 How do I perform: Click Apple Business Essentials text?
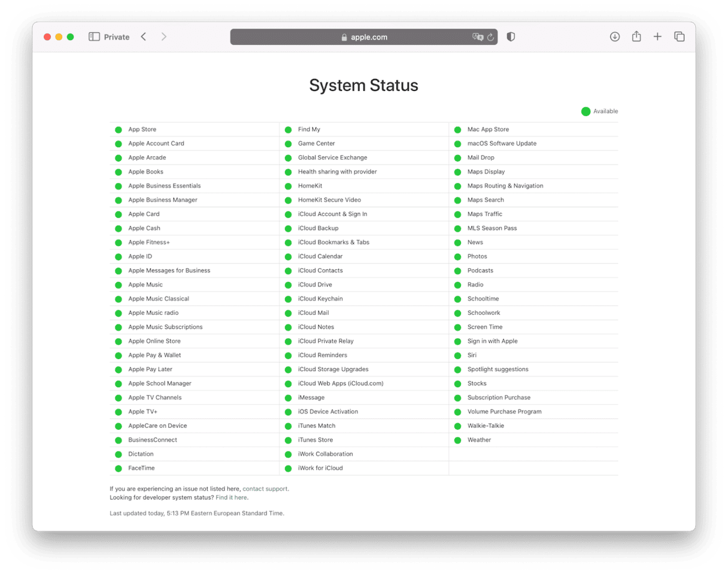(165, 186)
